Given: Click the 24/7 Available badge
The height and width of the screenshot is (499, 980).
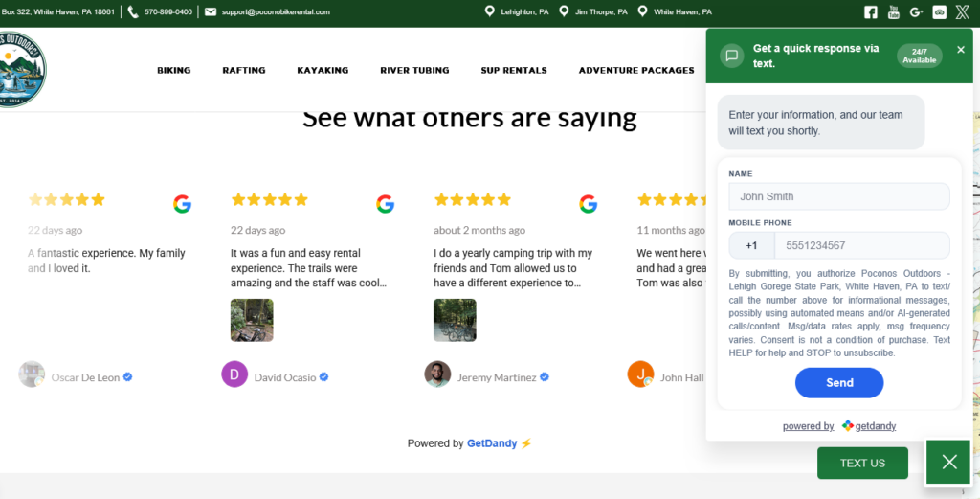Looking at the screenshot, I should pyautogui.click(x=920, y=56).
